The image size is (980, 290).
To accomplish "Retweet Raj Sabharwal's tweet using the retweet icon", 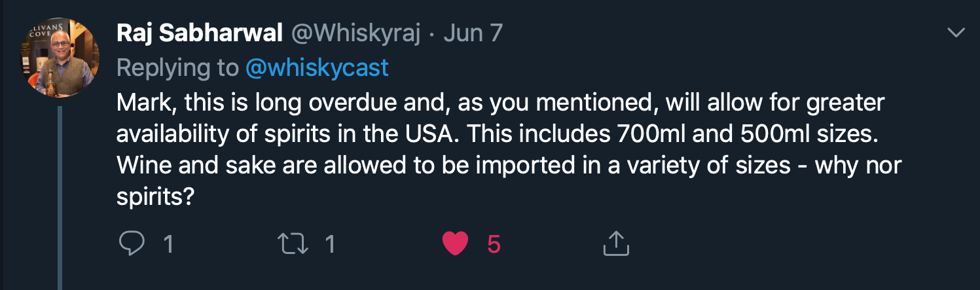I will (293, 244).
